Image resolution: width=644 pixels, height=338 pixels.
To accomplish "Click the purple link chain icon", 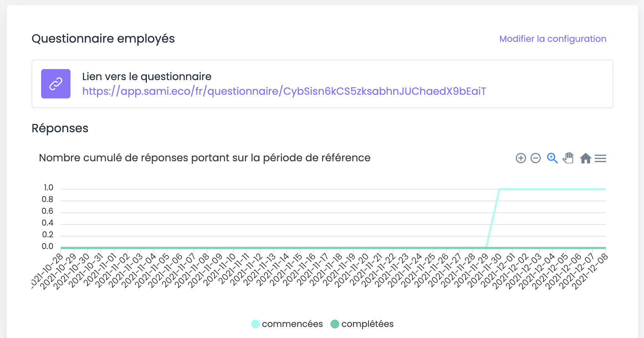I will point(56,84).
